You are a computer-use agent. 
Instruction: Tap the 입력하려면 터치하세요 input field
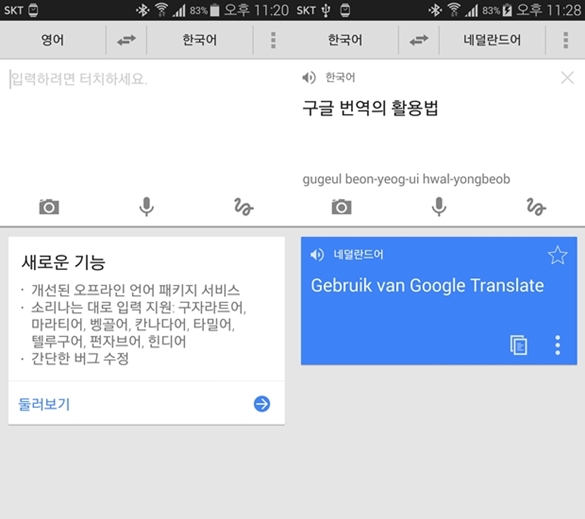146,123
